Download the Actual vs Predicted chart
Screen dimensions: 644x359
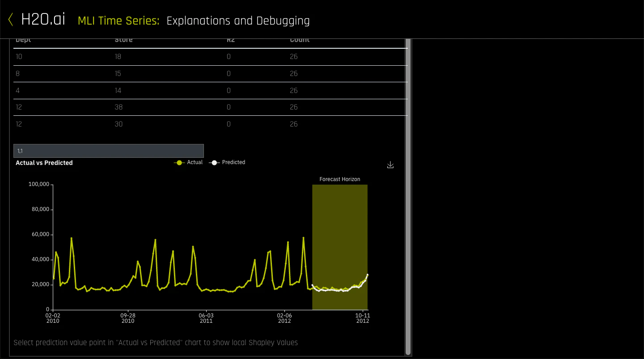[390, 165]
